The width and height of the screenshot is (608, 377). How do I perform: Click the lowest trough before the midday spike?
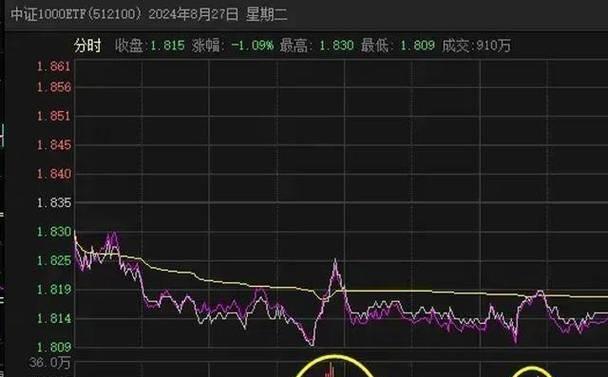coord(312,342)
